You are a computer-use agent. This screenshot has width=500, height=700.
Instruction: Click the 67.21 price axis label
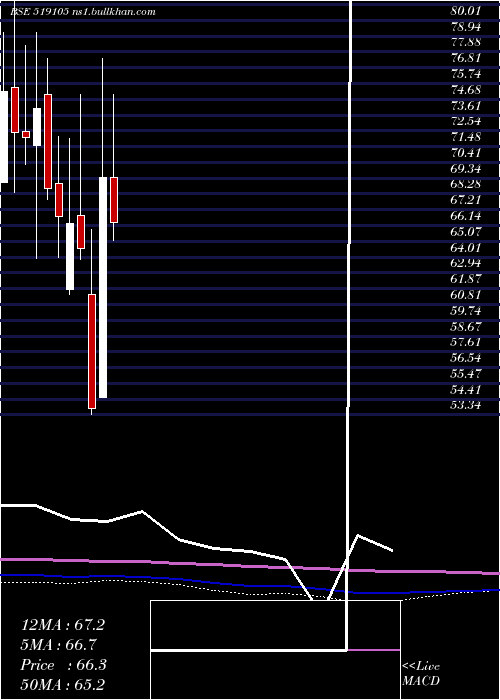click(x=466, y=200)
